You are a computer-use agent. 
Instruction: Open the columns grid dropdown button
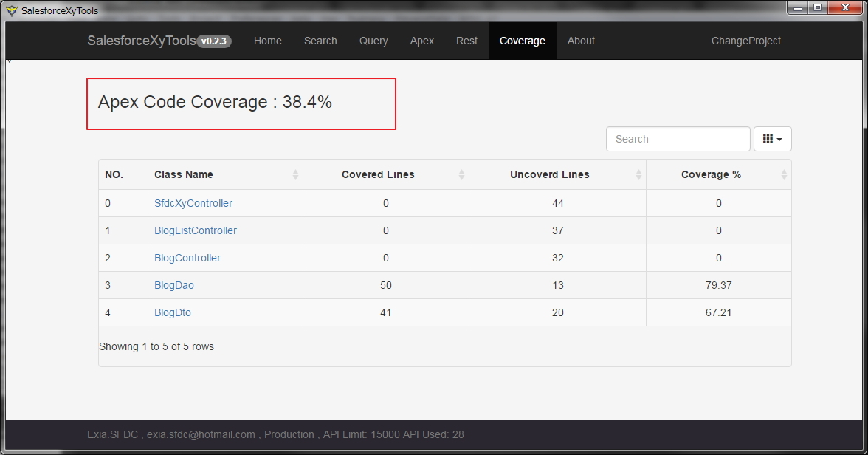772,139
